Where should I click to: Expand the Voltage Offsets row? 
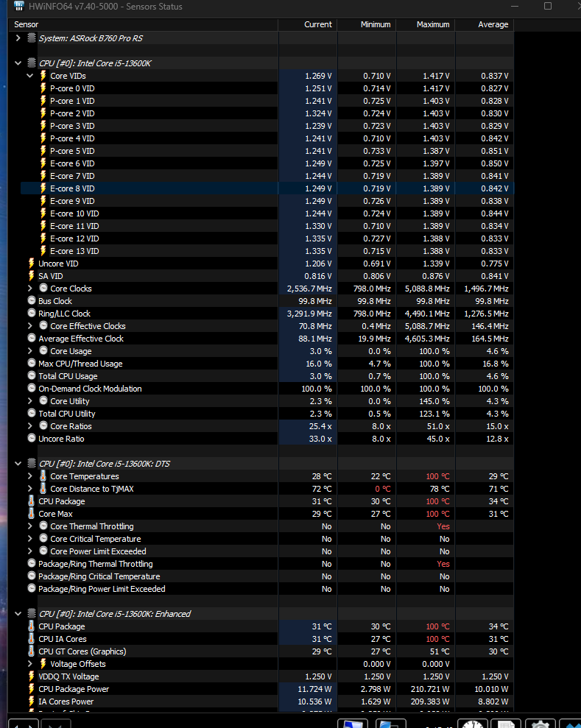(30, 664)
